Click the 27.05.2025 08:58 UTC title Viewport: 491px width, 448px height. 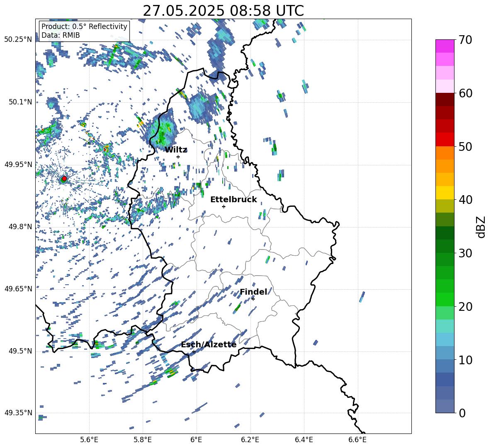tap(223, 11)
